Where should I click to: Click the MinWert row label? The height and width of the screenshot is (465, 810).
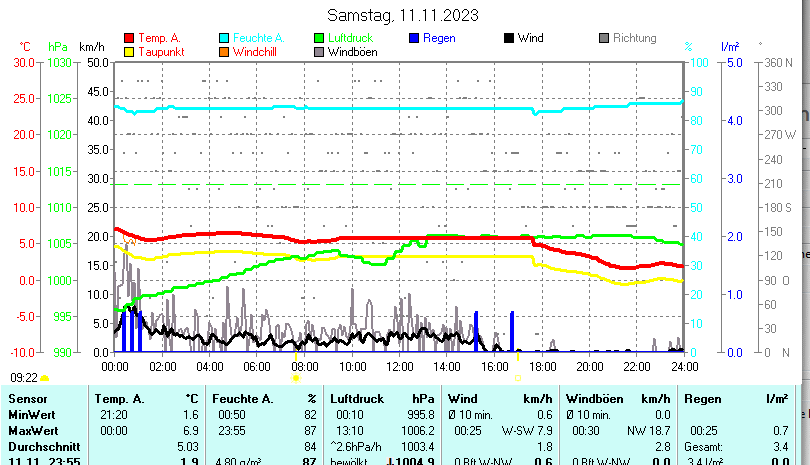(x=32, y=414)
